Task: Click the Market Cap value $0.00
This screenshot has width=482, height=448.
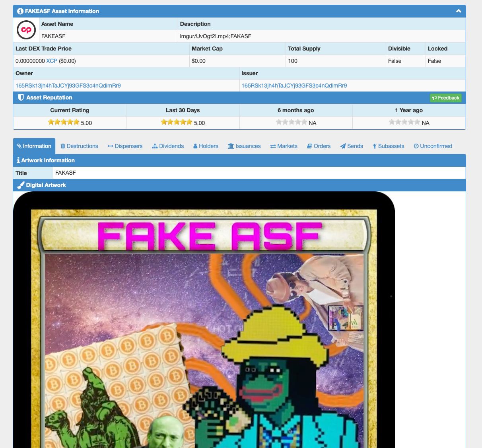Action: pos(198,61)
